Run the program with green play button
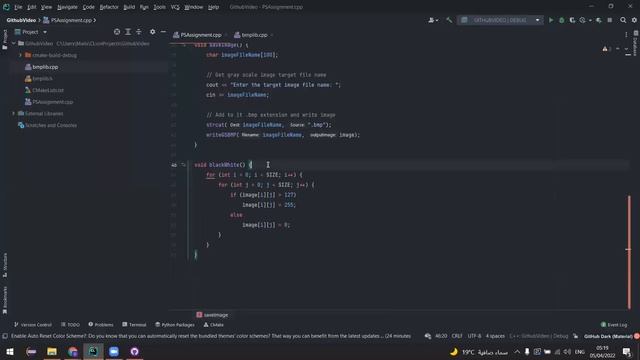Image resolution: width=640 pixels, height=360 pixels. coord(551,20)
